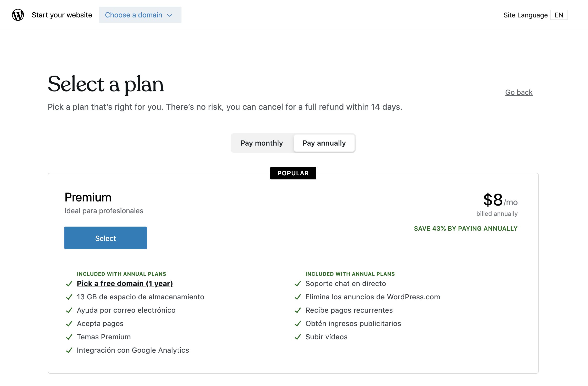Open "Pick a free domain (1 year)" link
The height and width of the screenshot is (386, 588).
[125, 283]
